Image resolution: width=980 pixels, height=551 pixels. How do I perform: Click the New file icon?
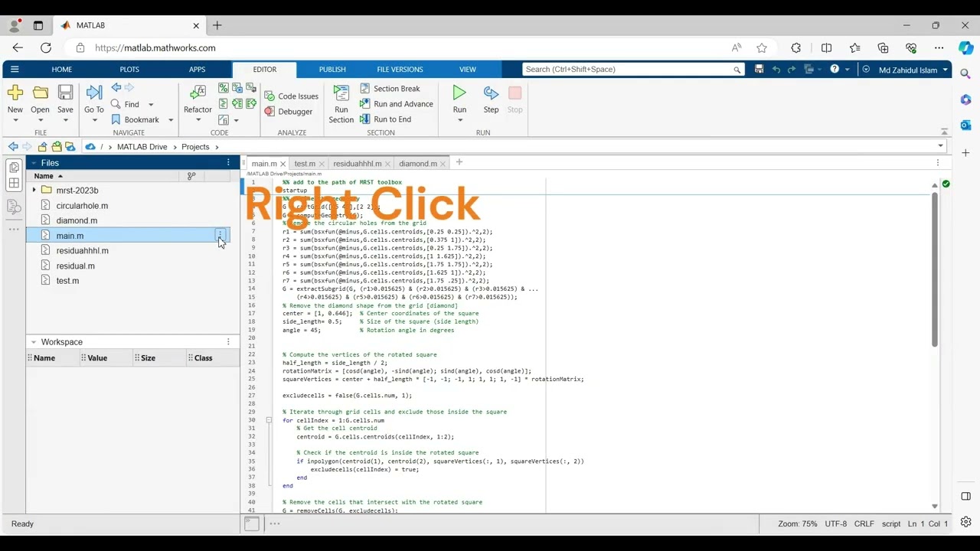(x=15, y=93)
